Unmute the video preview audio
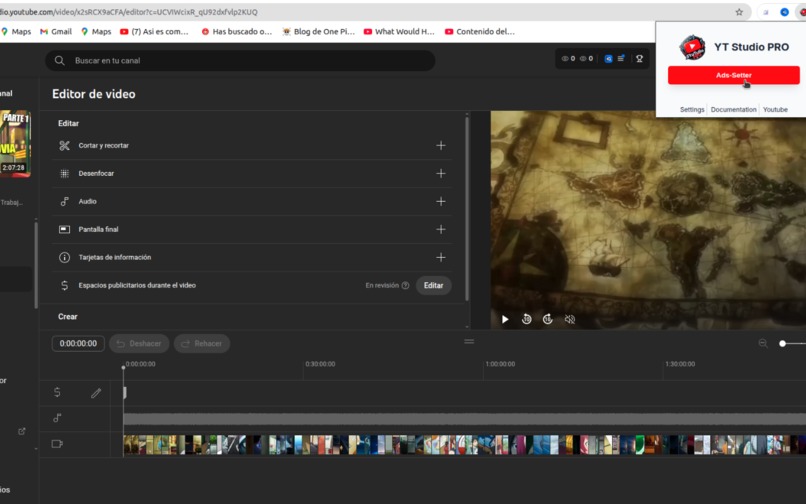The image size is (806, 504). (x=570, y=319)
